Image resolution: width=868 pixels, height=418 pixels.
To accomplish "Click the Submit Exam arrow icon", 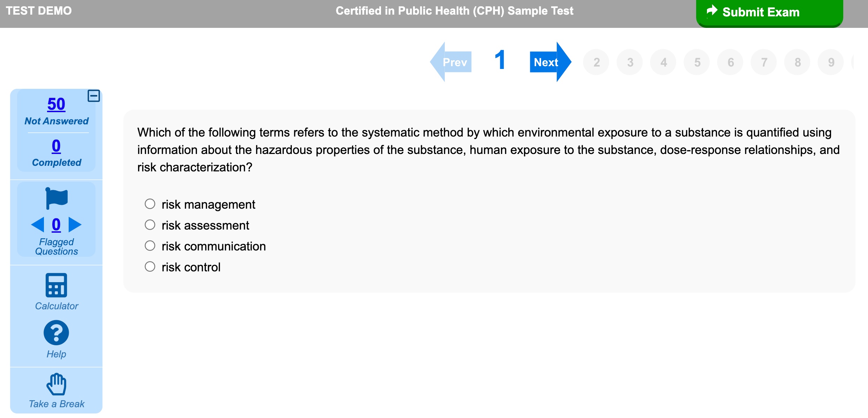I will click(x=712, y=10).
